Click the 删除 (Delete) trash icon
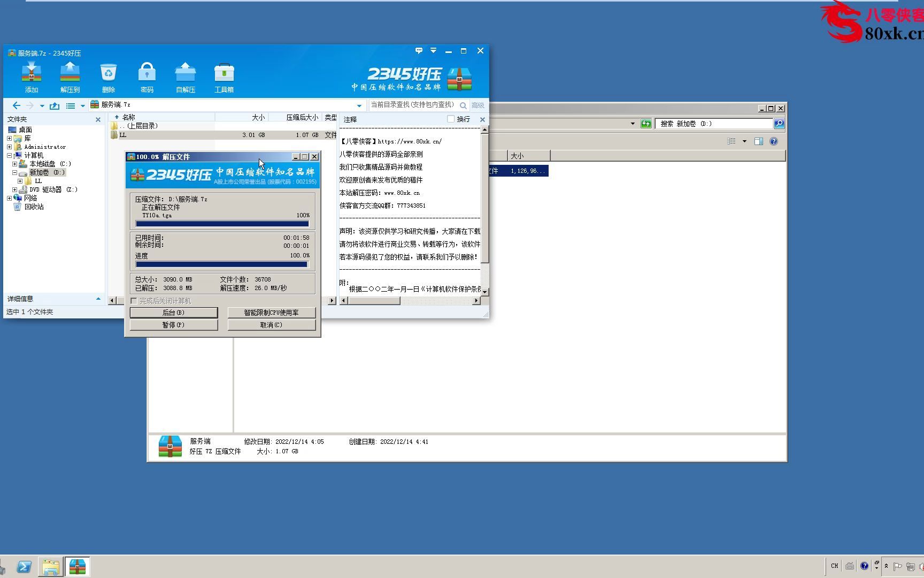Image resolution: width=924 pixels, height=578 pixels. coord(109,77)
